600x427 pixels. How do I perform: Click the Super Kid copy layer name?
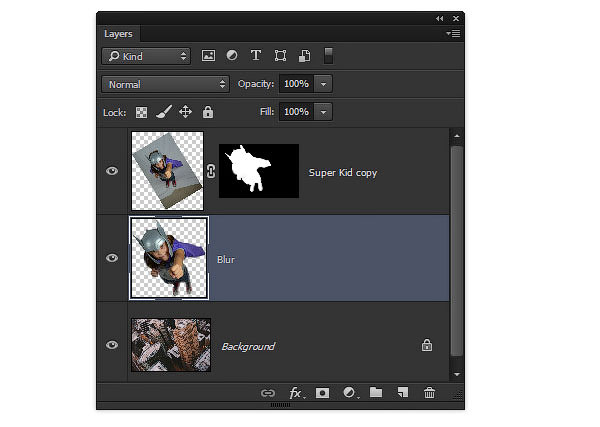pyautogui.click(x=343, y=173)
